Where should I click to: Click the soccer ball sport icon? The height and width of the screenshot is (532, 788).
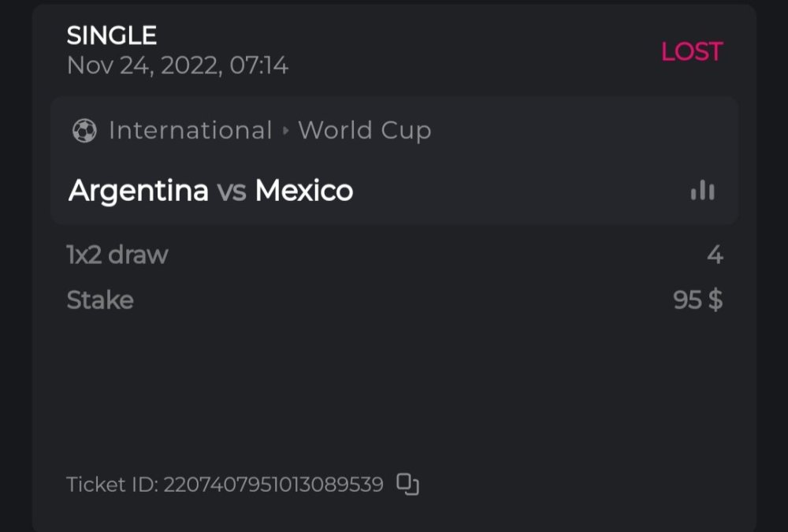84,131
